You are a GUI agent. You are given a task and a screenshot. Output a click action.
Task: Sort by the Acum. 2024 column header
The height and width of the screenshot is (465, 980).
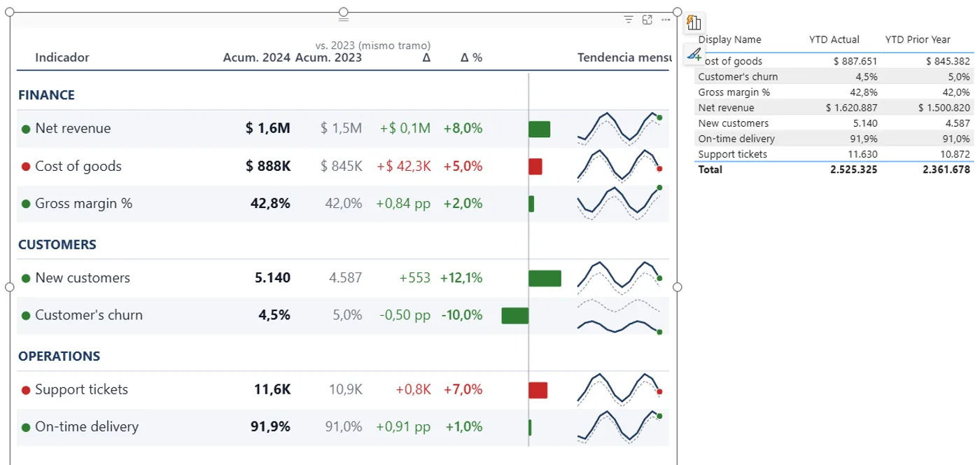256,57
